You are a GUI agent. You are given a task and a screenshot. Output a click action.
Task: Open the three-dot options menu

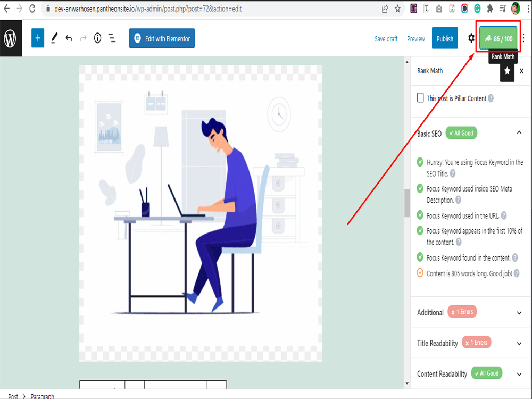point(524,38)
